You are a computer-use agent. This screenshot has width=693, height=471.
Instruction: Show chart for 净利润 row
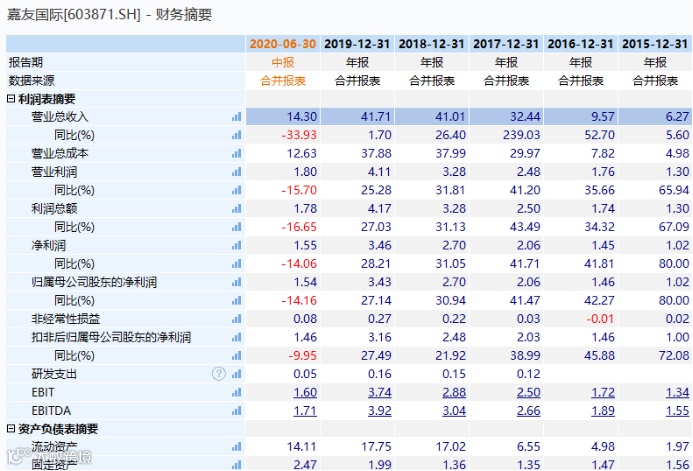pos(236,246)
